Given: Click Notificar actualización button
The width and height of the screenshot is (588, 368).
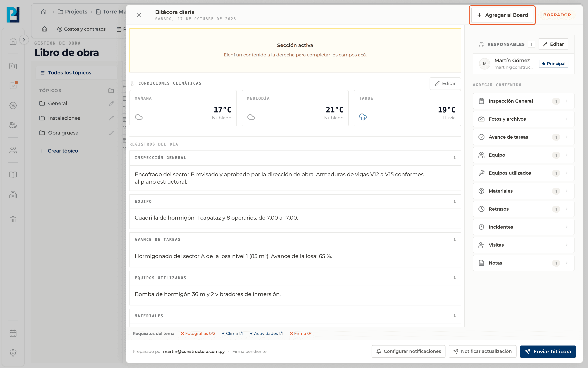Looking at the screenshot, I should click(482, 351).
